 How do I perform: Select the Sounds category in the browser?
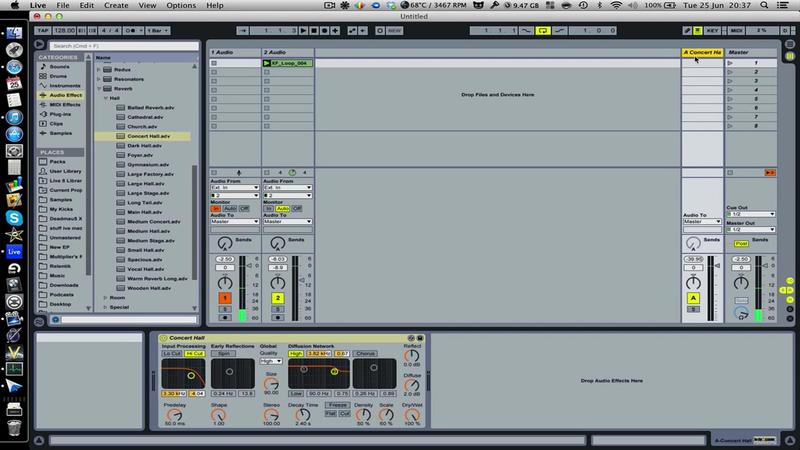tap(59, 66)
